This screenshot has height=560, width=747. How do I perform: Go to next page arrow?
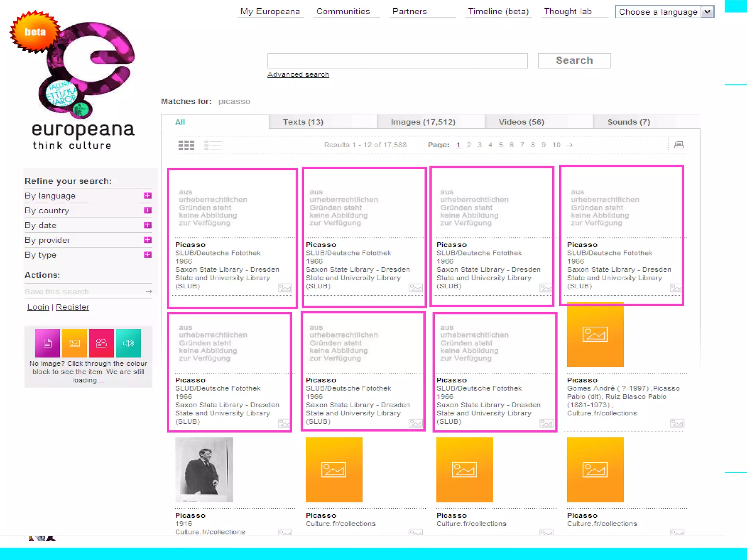[570, 145]
